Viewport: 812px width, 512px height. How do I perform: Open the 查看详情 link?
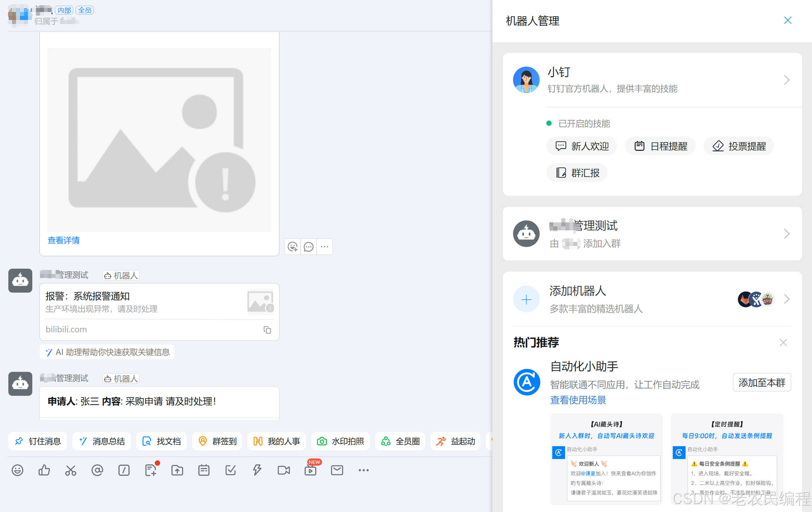63,240
